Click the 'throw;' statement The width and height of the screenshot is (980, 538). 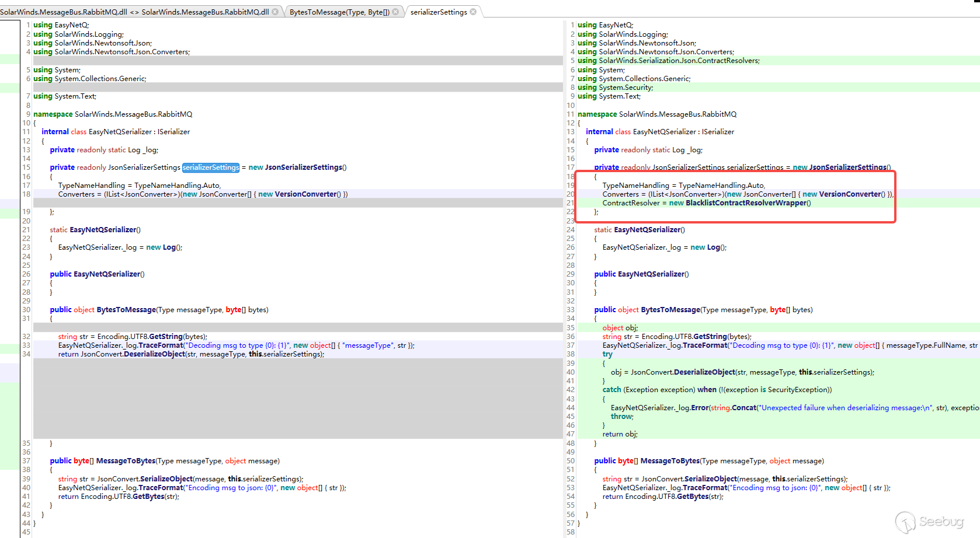click(x=622, y=417)
